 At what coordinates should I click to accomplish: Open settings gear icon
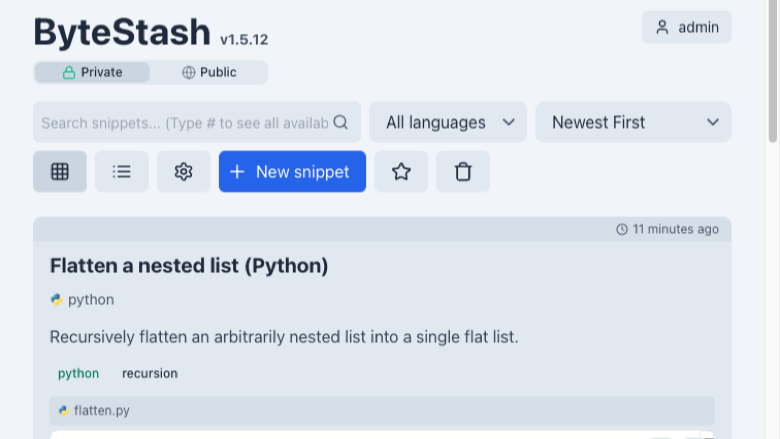click(183, 172)
